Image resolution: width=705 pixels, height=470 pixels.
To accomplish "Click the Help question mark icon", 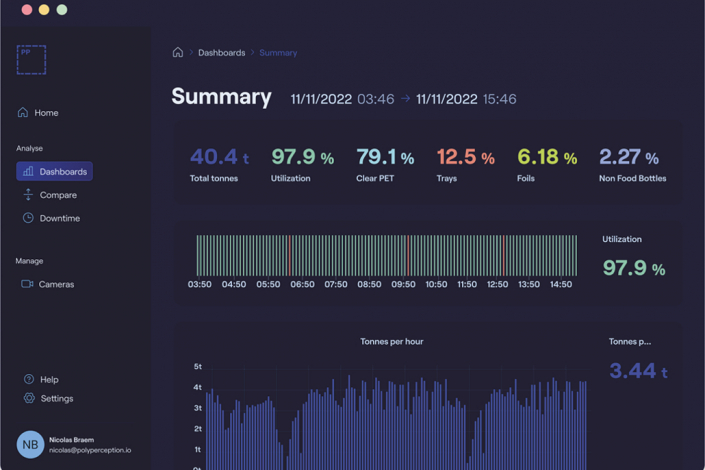I will tap(29, 380).
